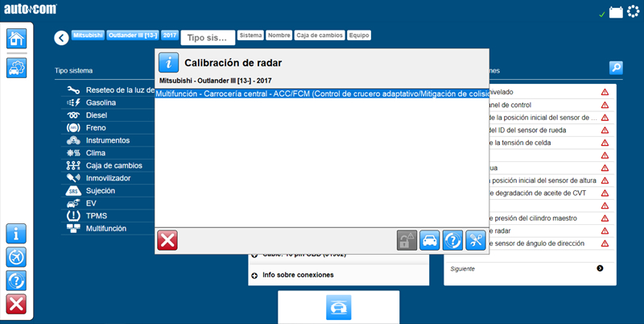Click warning triangle beside cilindro maestro
This screenshot has height=324, width=644.
pyautogui.click(x=605, y=218)
